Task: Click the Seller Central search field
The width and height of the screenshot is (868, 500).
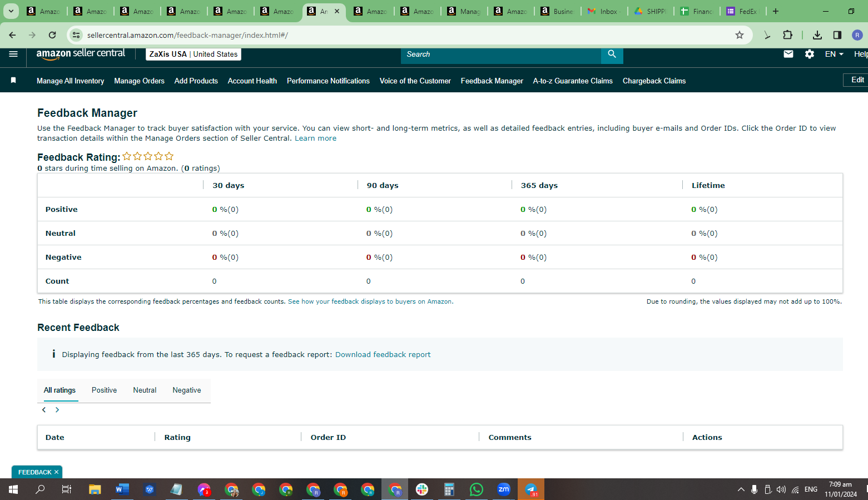Action: pyautogui.click(x=500, y=54)
